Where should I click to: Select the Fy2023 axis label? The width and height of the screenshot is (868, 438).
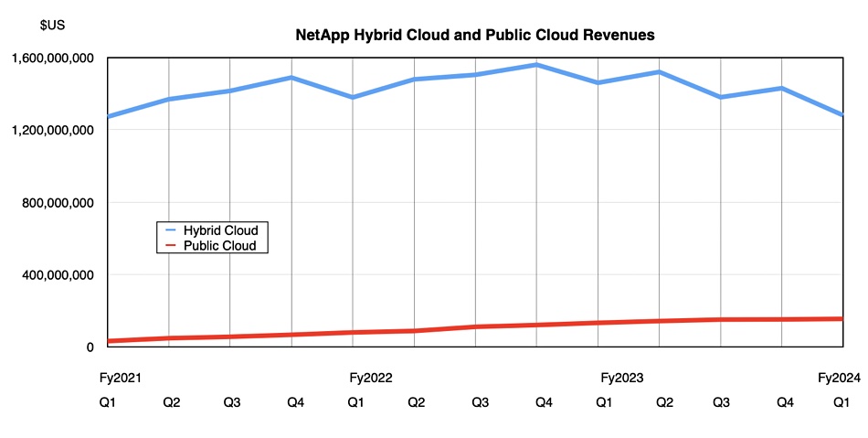622,379
